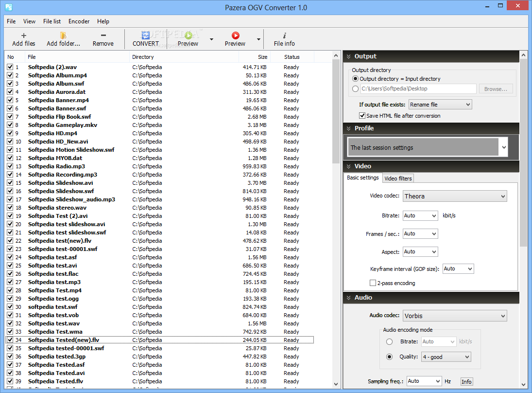This screenshot has height=393, width=532.
Task: Select row Softpedia test.flac
Action: click(x=159, y=274)
